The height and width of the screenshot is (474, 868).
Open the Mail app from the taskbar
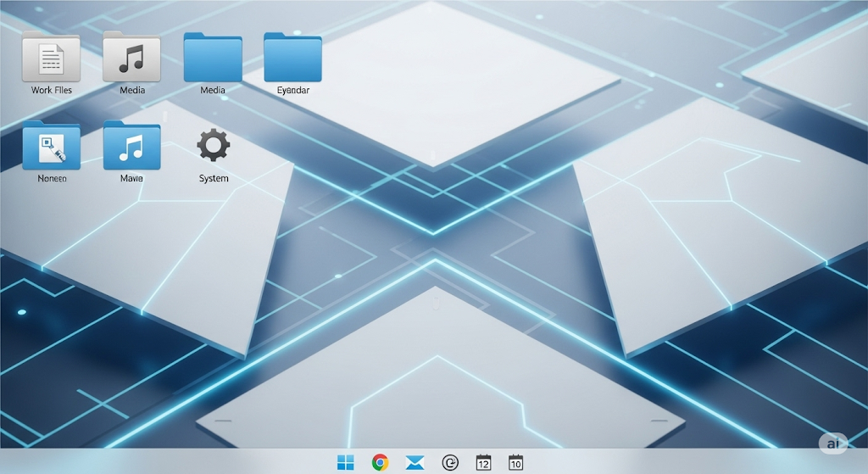pyautogui.click(x=415, y=462)
